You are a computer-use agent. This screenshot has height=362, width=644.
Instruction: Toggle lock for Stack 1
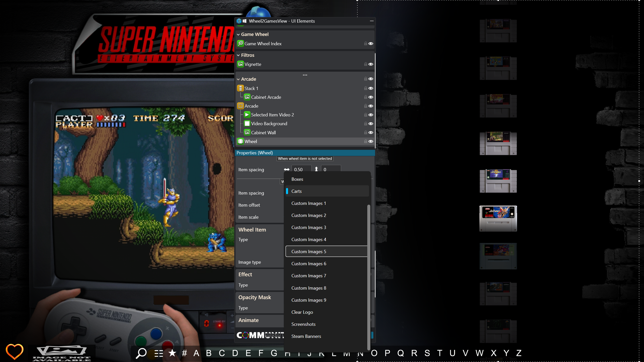pyautogui.click(x=366, y=88)
